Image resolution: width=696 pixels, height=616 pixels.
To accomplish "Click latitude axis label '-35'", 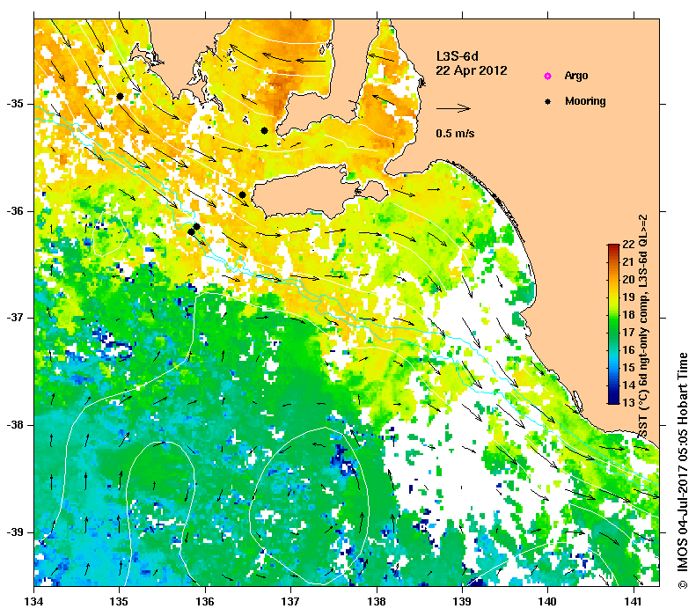I will coord(15,104).
